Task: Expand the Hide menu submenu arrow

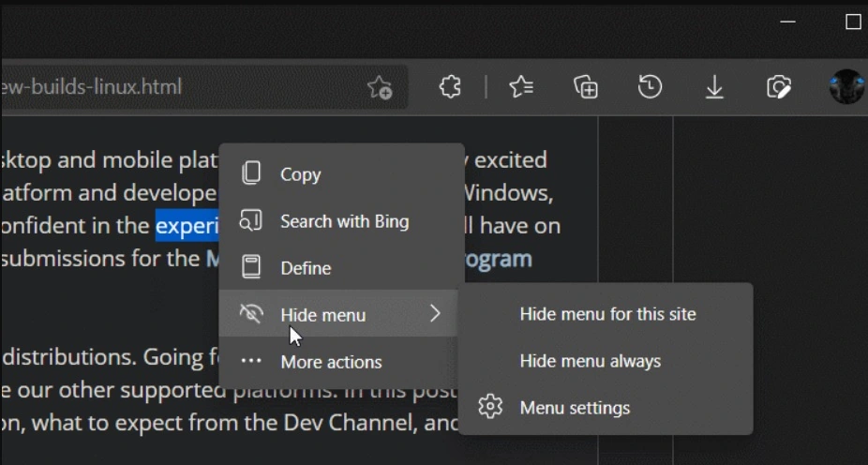Action: [x=435, y=314]
